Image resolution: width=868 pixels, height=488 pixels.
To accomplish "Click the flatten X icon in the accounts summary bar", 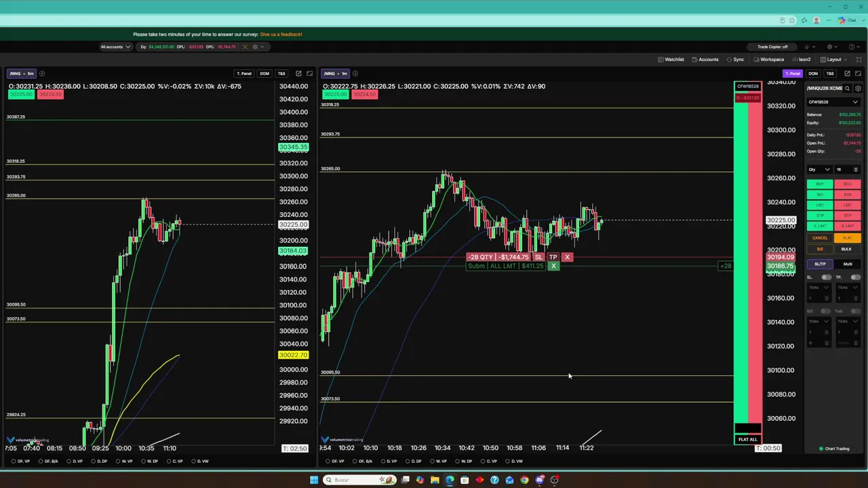I will pos(245,47).
